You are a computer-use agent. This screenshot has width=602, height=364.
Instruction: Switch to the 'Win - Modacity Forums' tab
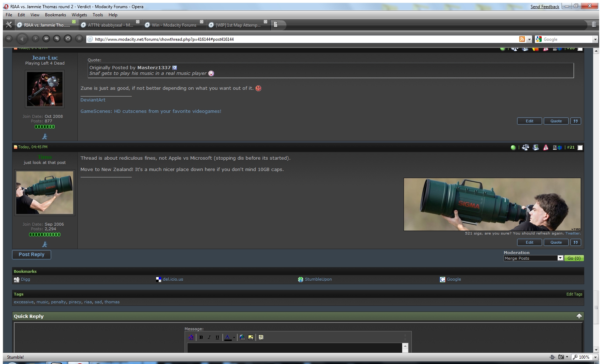(174, 25)
